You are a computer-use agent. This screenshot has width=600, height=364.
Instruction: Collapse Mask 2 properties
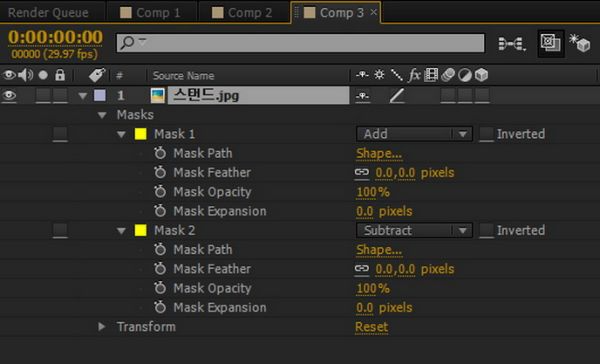point(121,231)
